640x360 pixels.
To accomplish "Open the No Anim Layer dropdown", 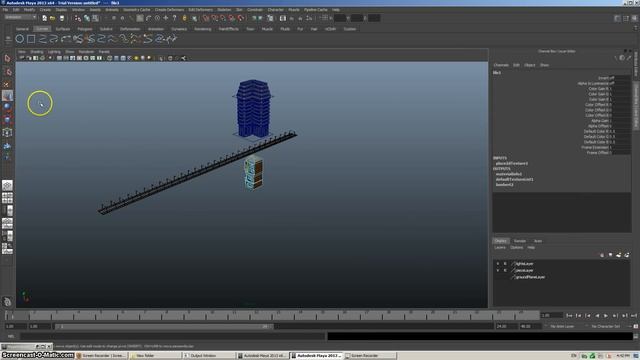I will (x=562, y=327).
